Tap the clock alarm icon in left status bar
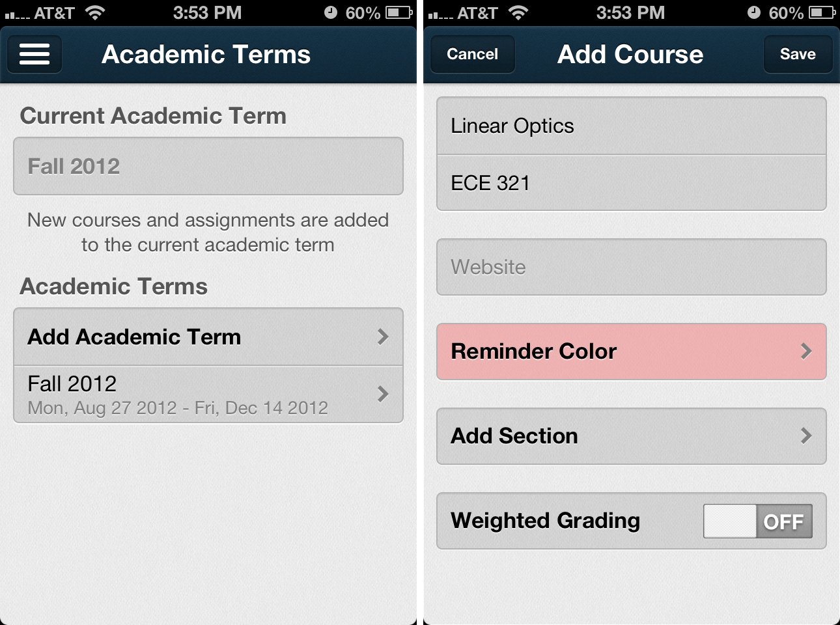Viewport: 840px width, 625px height. click(330, 12)
